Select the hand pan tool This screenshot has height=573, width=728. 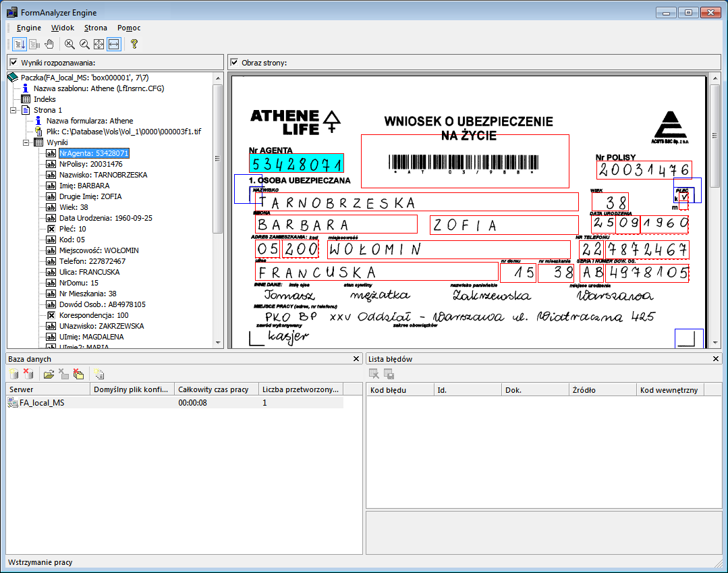coord(49,44)
